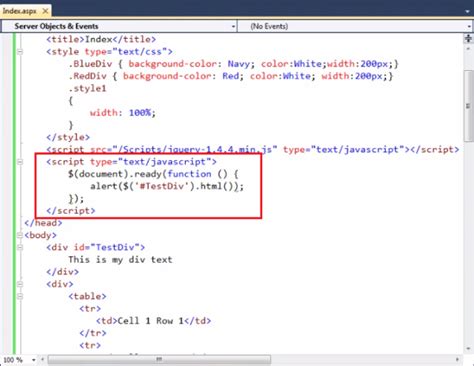Click the horizontal scrollbar left arrow
The image size is (474, 366).
coord(42,360)
